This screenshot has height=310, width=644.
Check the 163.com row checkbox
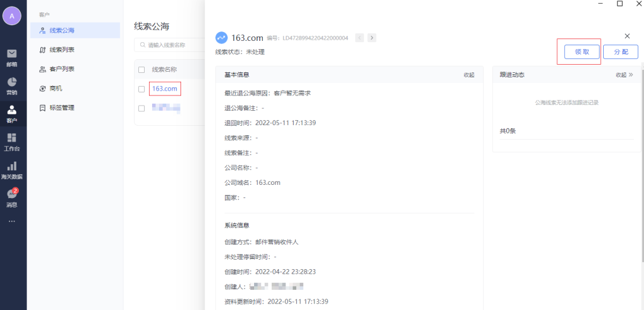pyautogui.click(x=142, y=89)
